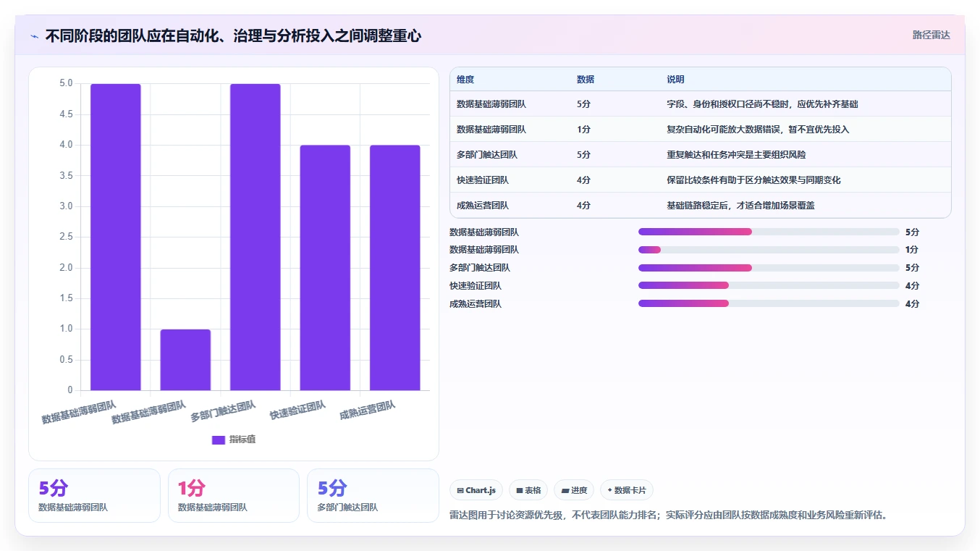Viewport: 980px width, 551px height.
Task: Click the 0.5 y-axis tick label
Action: (x=66, y=360)
